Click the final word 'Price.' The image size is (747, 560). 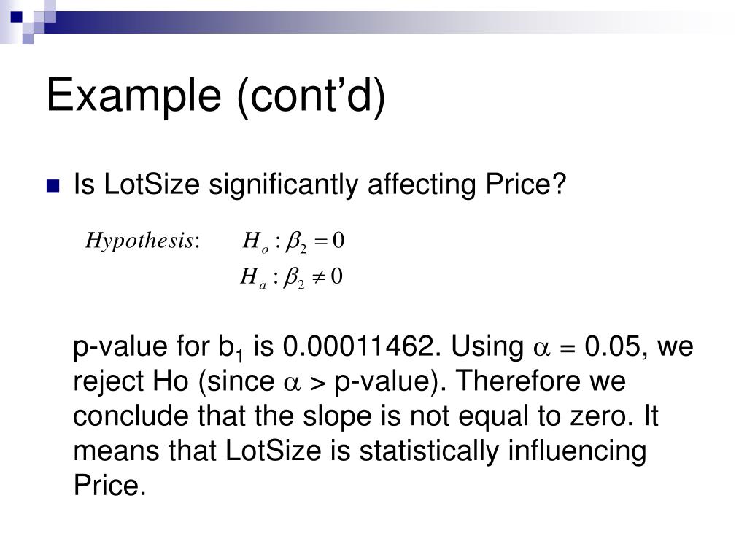[x=109, y=485]
